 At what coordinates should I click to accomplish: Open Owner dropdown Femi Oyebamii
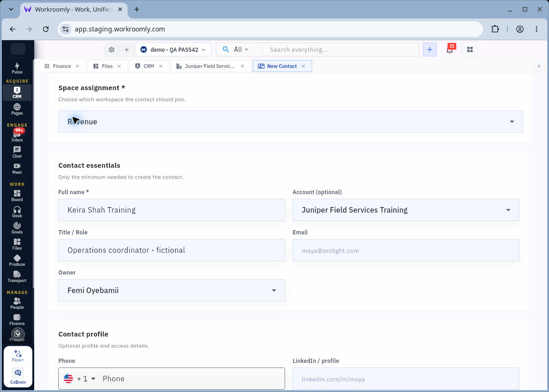171,290
